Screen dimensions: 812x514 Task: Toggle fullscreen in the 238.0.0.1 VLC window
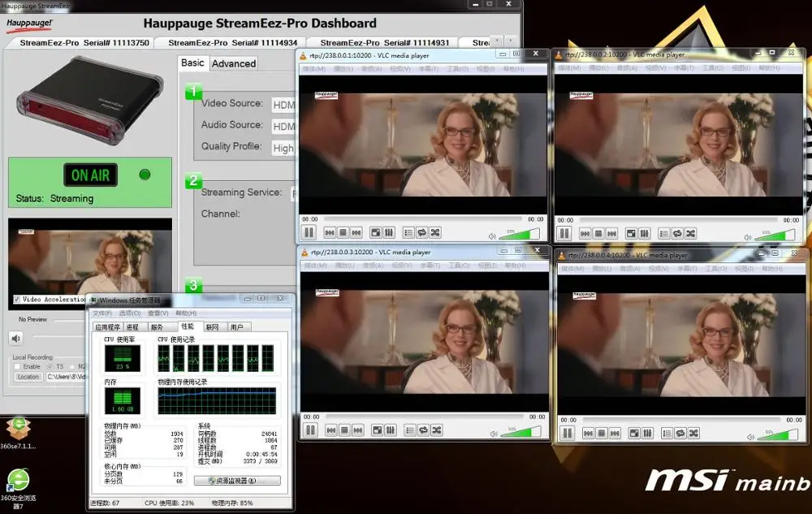[x=376, y=233]
